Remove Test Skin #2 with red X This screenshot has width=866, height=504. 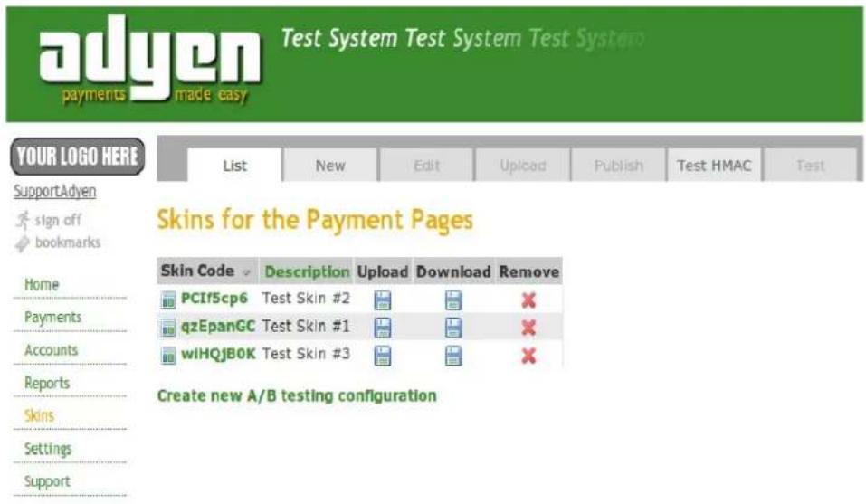(528, 300)
